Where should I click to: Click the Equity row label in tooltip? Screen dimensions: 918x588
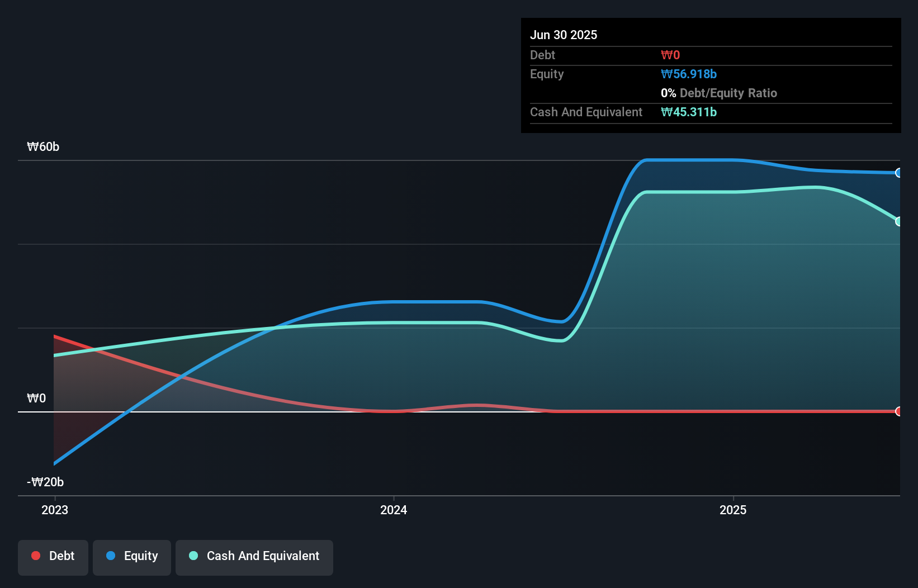click(547, 74)
